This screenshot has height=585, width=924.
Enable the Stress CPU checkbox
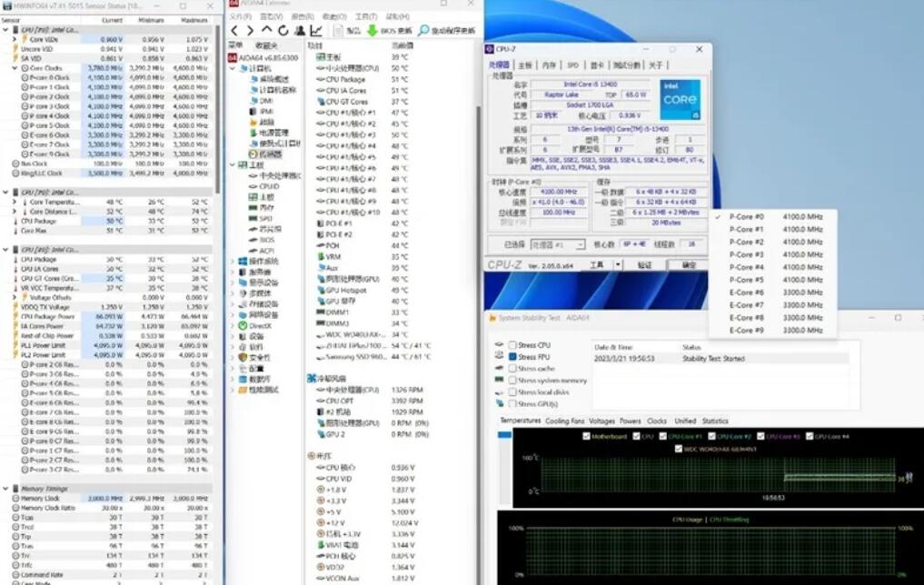(x=512, y=345)
